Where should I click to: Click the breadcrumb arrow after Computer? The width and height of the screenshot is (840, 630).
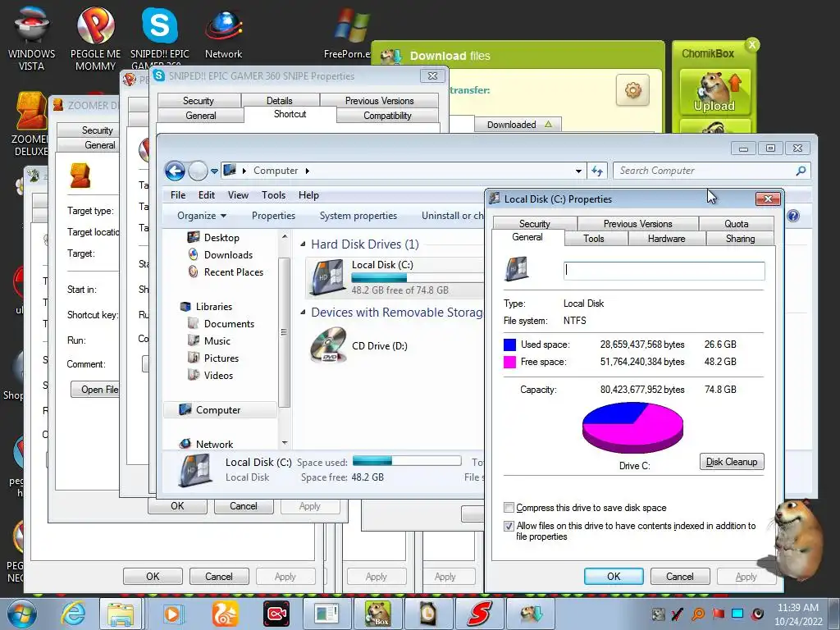307,171
